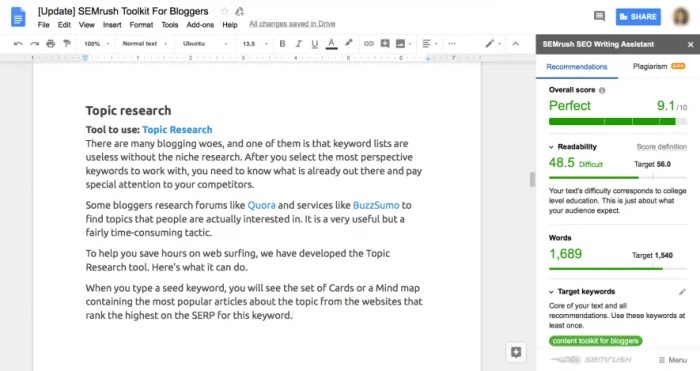The width and height of the screenshot is (700, 371).
Task: Click the readability score 48.5
Action: pos(562,163)
